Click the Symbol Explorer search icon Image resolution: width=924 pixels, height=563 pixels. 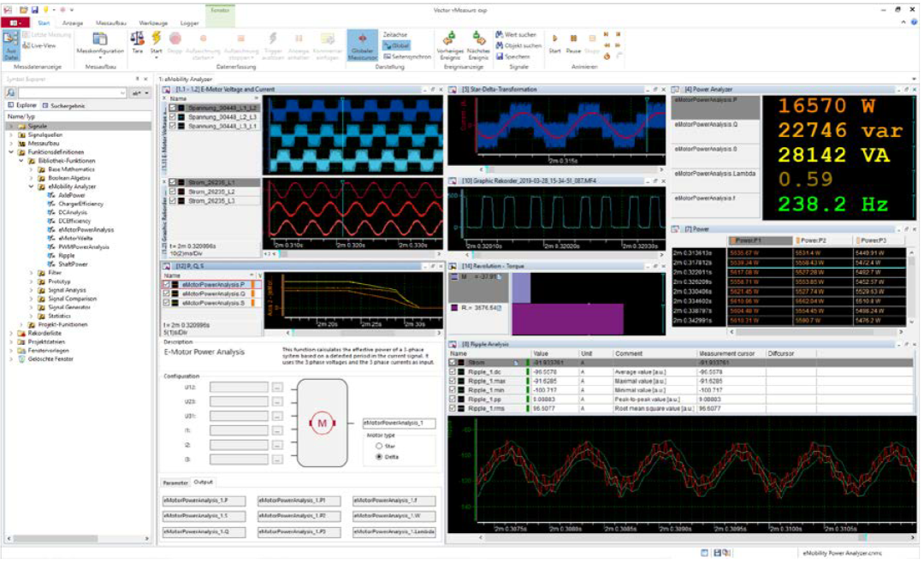pos(9,92)
